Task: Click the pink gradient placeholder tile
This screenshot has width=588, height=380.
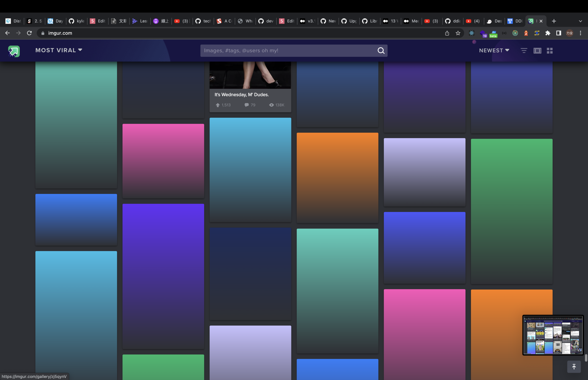Action: [163, 161]
